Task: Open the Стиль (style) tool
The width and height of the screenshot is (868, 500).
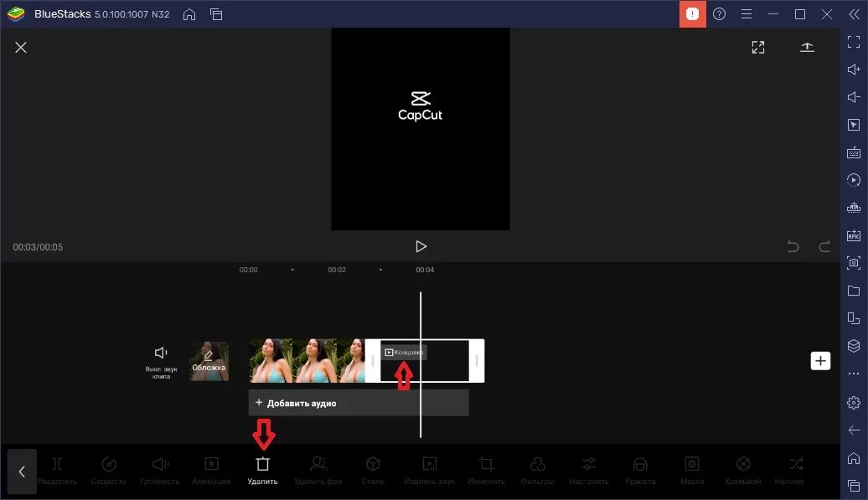Action: (x=373, y=471)
